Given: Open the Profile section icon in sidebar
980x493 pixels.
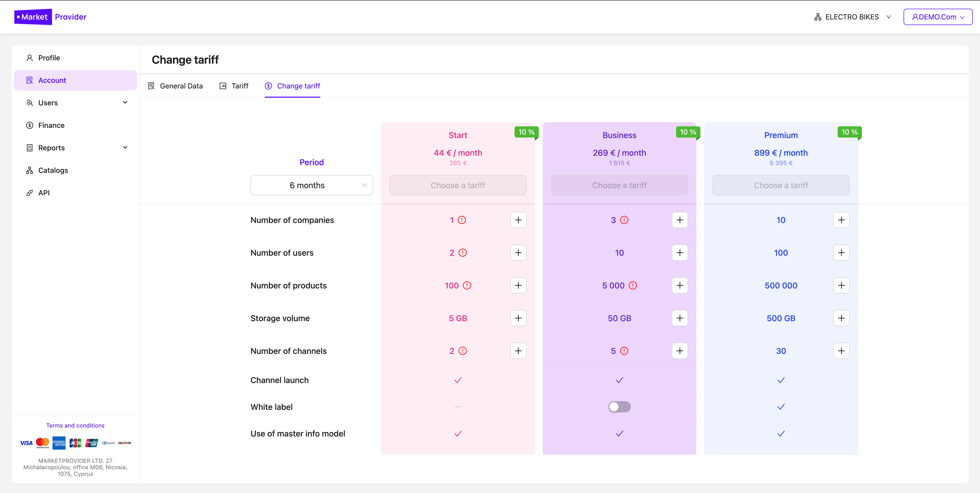Looking at the screenshot, I should click(30, 58).
